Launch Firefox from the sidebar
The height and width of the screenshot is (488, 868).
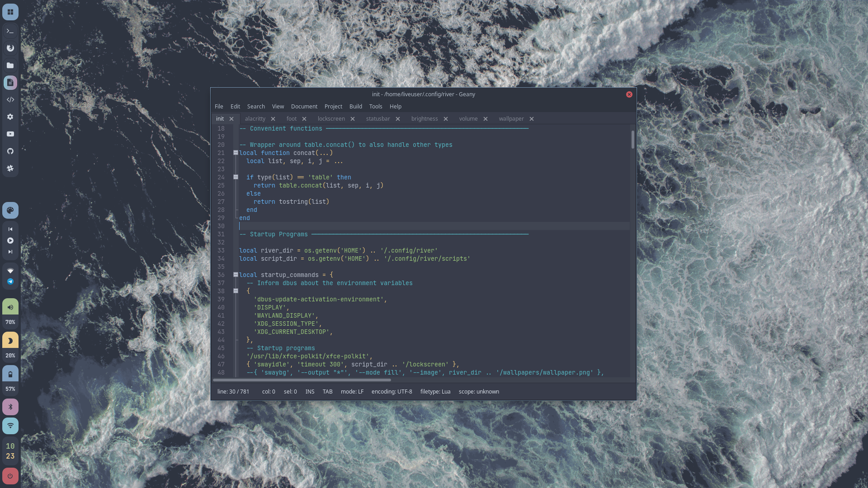coord(10,48)
